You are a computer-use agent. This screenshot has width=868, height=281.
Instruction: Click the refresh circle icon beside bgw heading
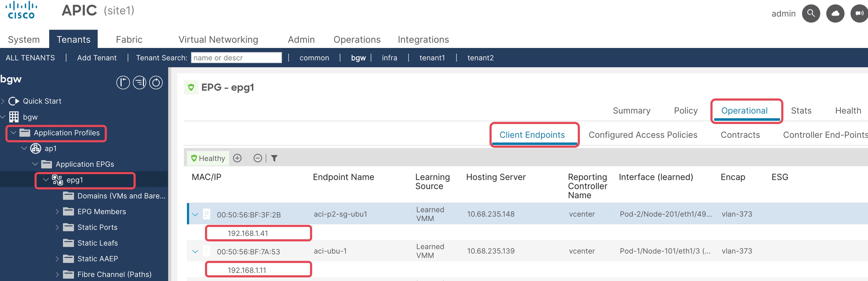[x=156, y=83]
